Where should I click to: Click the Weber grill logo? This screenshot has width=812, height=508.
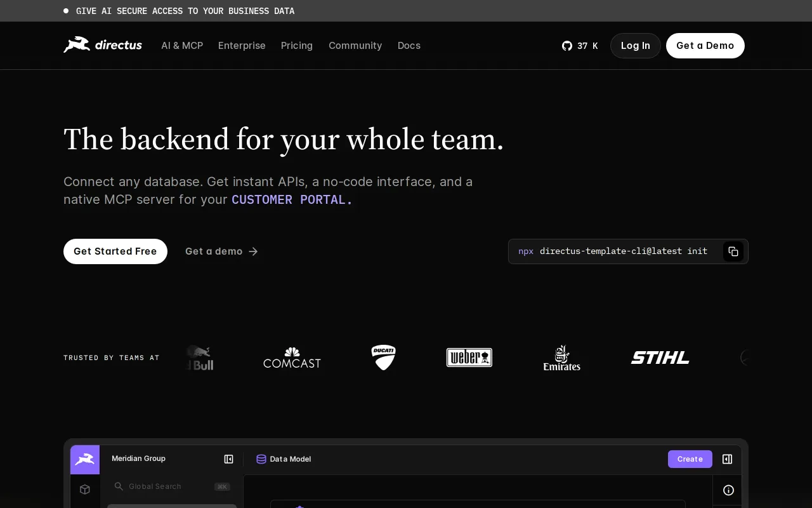pyautogui.click(x=469, y=358)
